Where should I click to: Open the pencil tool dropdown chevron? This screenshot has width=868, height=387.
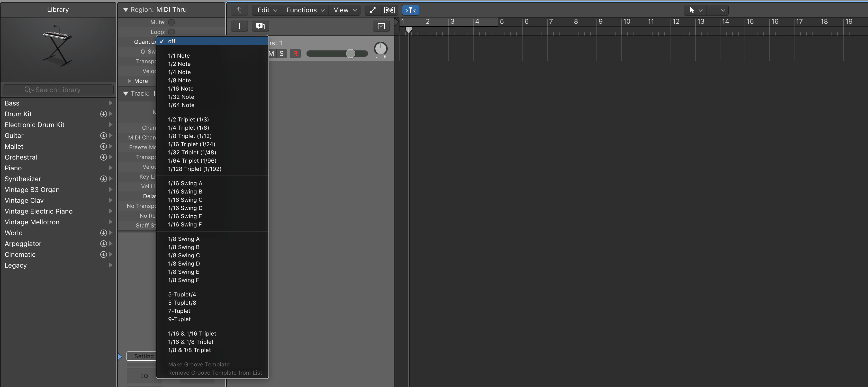coord(722,10)
